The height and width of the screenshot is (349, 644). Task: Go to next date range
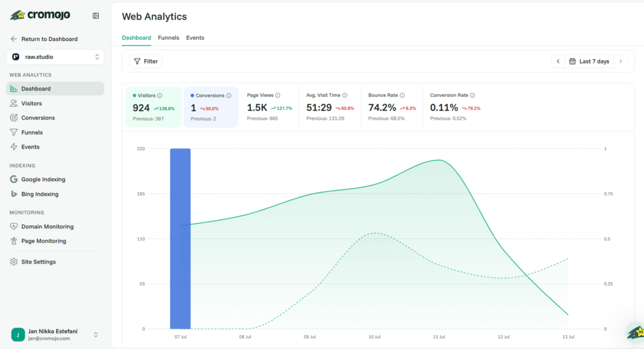click(621, 61)
